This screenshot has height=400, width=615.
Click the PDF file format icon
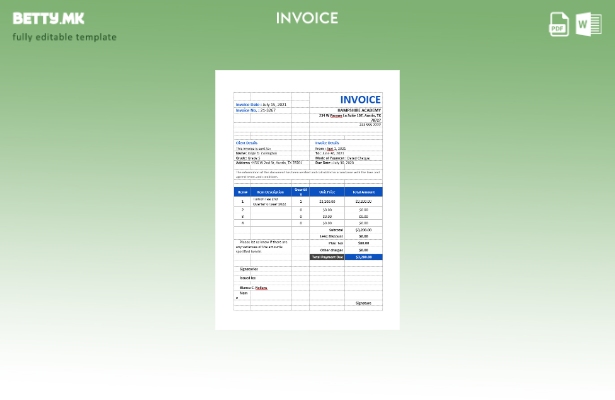(x=559, y=24)
